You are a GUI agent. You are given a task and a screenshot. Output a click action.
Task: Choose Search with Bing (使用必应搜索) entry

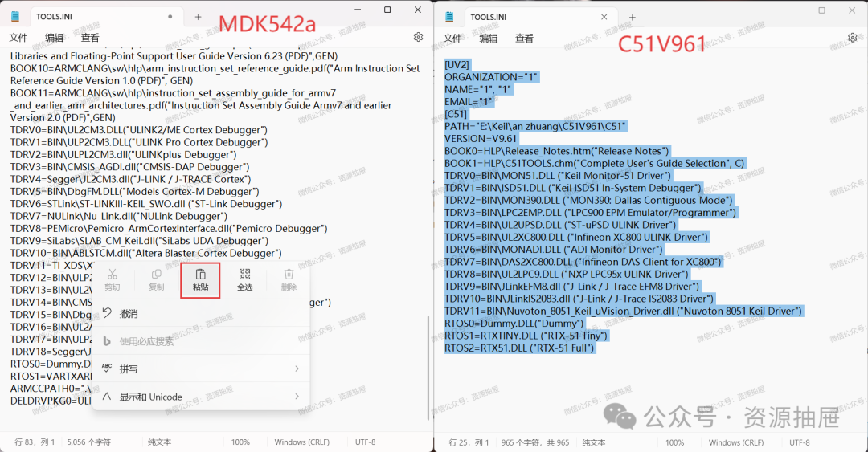[201, 341]
